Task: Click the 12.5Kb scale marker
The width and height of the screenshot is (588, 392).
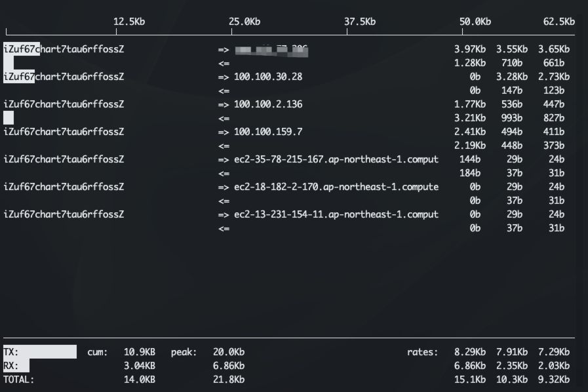Action: pyautogui.click(x=129, y=22)
